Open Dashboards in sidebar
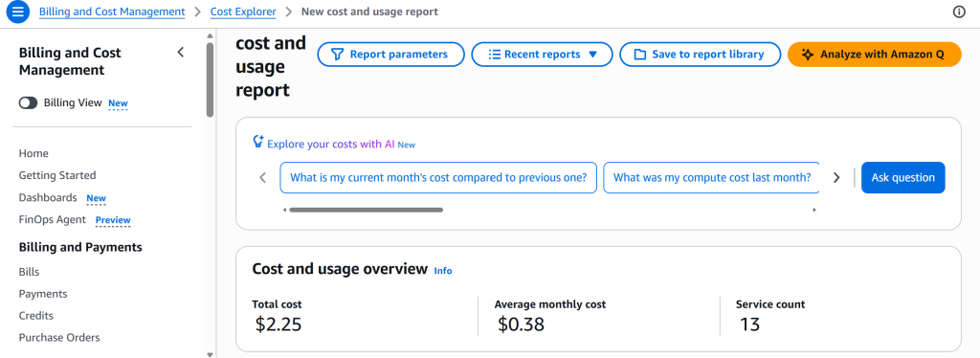Screen dimensions: 980x358 pyautogui.click(x=48, y=197)
